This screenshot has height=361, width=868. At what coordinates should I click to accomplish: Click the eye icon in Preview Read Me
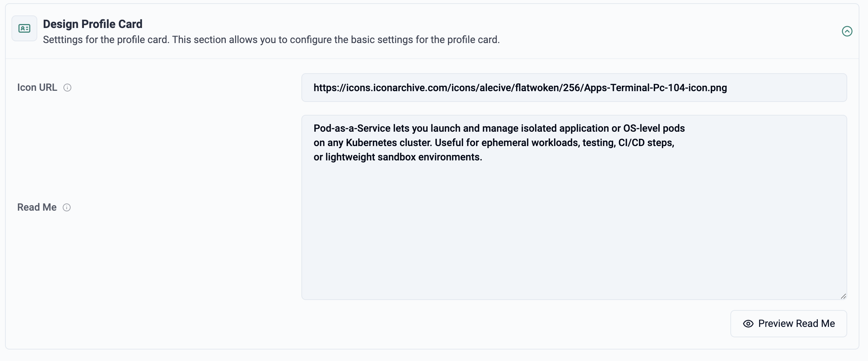[748, 324]
